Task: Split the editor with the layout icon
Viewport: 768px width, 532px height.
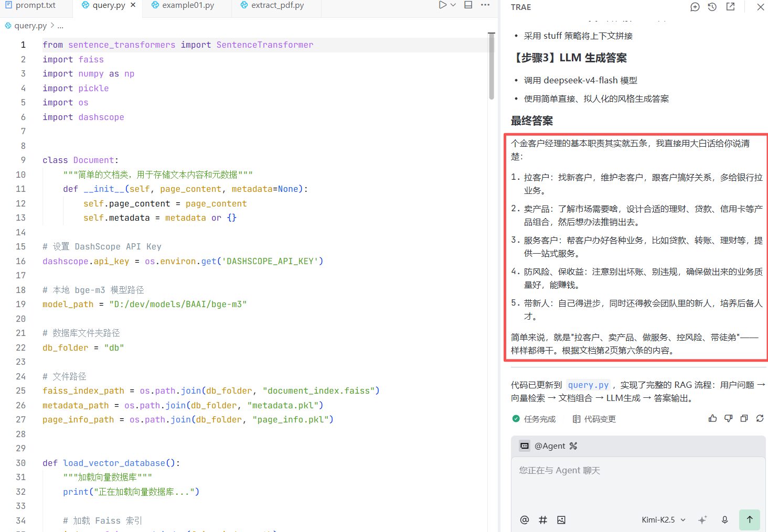Action: pos(468,5)
